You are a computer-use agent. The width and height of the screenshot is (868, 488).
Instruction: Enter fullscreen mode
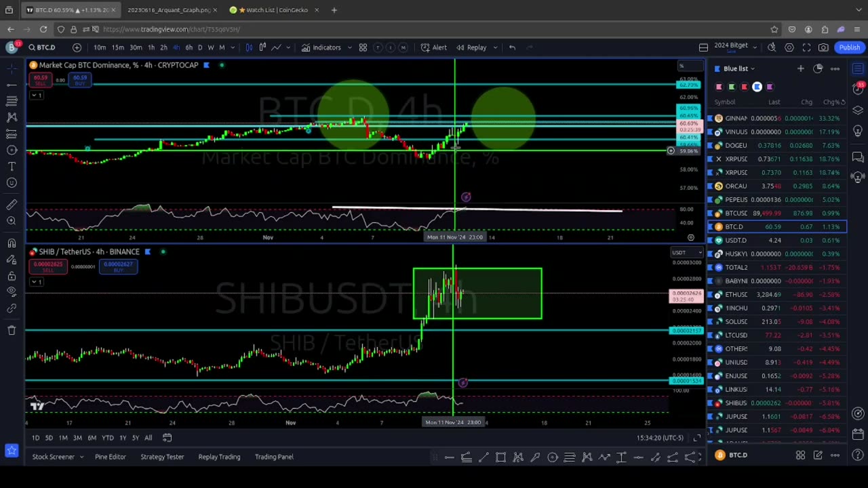[806, 47]
